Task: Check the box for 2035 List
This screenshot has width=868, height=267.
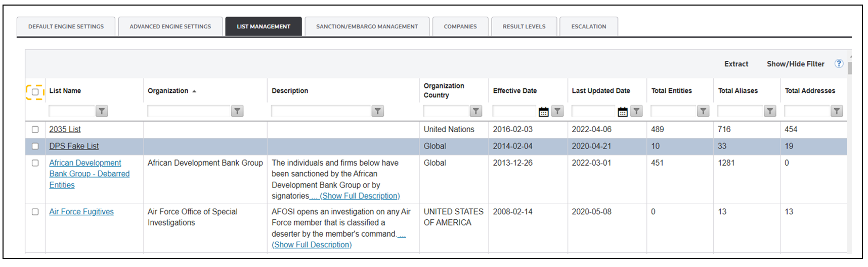Action: tap(35, 130)
